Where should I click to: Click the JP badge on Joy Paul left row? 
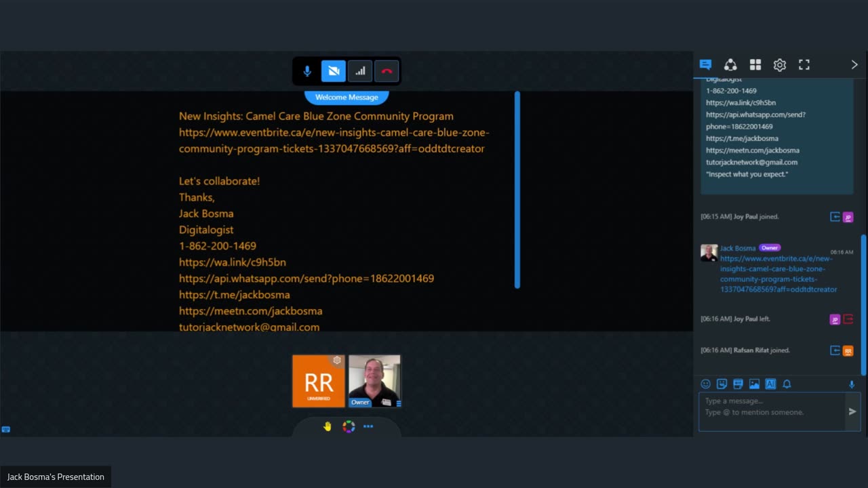coord(835,319)
